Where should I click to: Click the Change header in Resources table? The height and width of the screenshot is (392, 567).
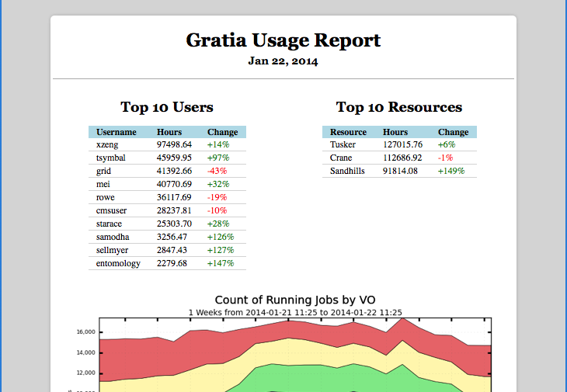click(x=453, y=132)
